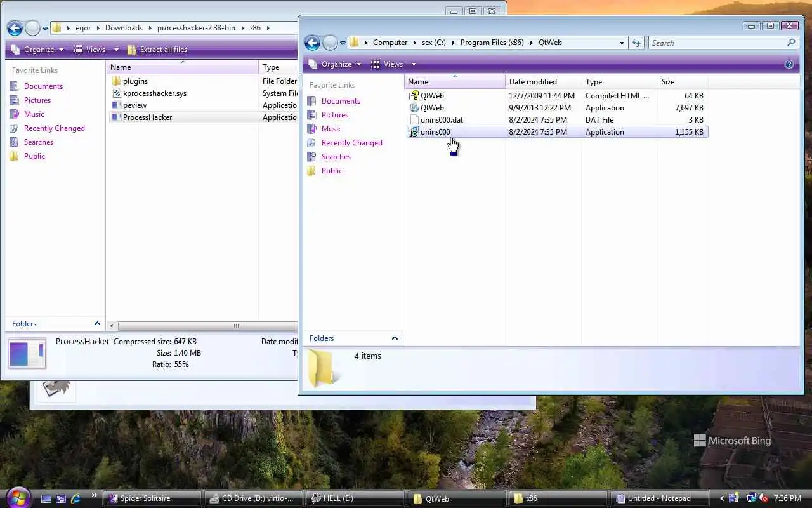This screenshot has height=508, width=812.
Task: Select kprocesshacker.sys file in x86 window
Action: (154, 93)
